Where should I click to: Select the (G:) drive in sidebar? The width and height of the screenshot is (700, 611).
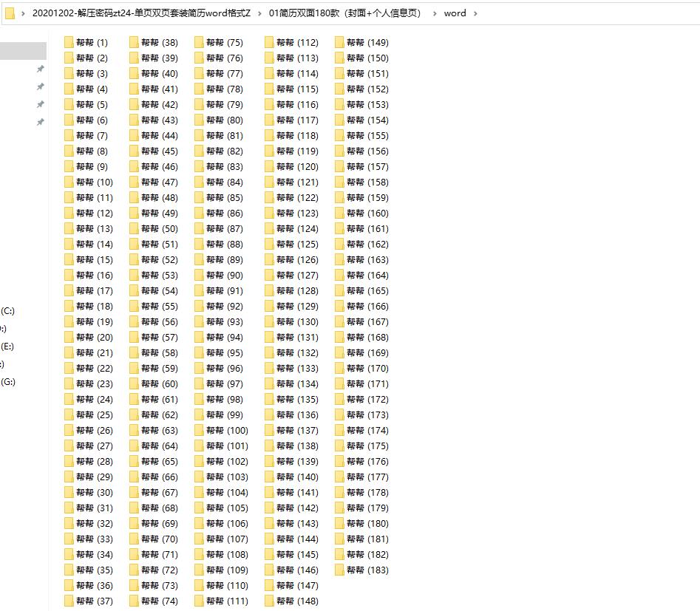coord(8,381)
